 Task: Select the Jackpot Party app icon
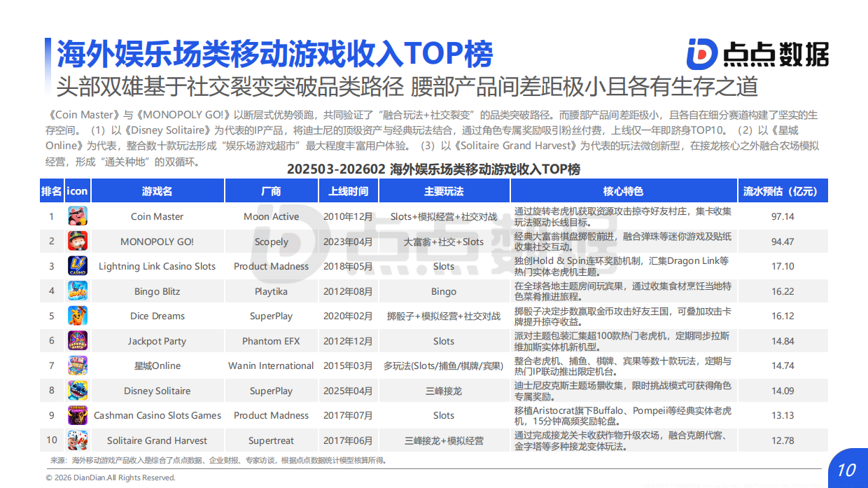tap(77, 340)
